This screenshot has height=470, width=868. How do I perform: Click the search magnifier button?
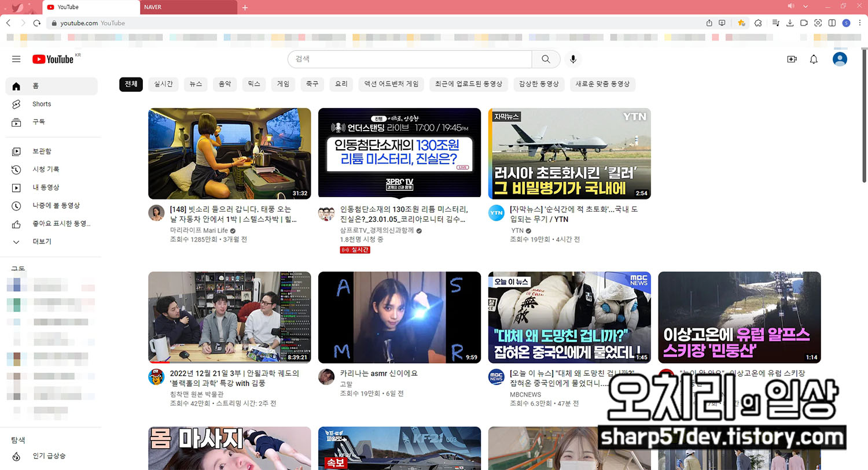coord(546,59)
